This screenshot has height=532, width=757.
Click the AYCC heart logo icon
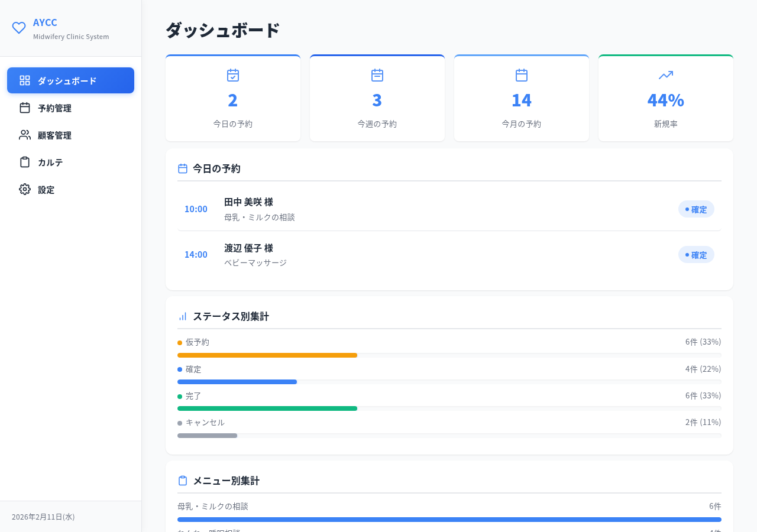[x=18, y=27]
